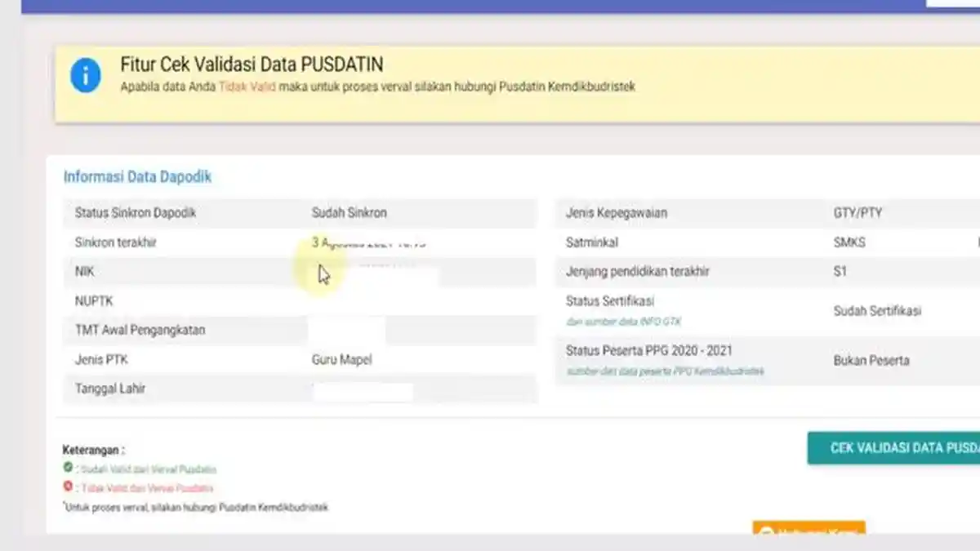Click the orange "Tidak Valid" text in banner
Image resolution: width=980 pixels, height=551 pixels.
[x=247, y=87]
